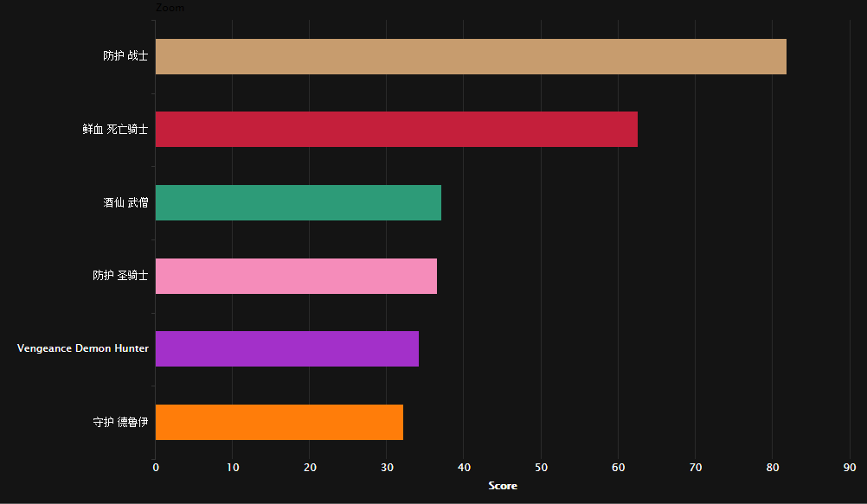Select the orange 守护 德鲁伊 bar

279,422
